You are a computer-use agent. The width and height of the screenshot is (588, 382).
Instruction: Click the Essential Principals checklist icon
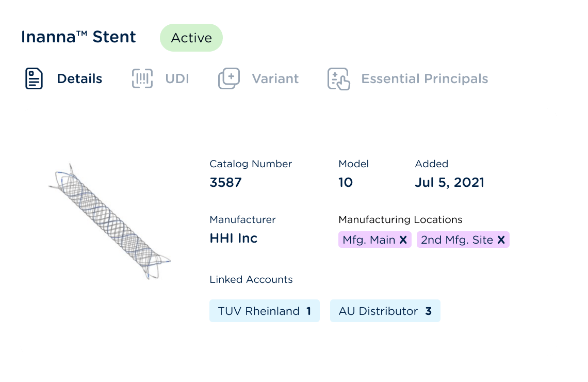click(x=338, y=79)
